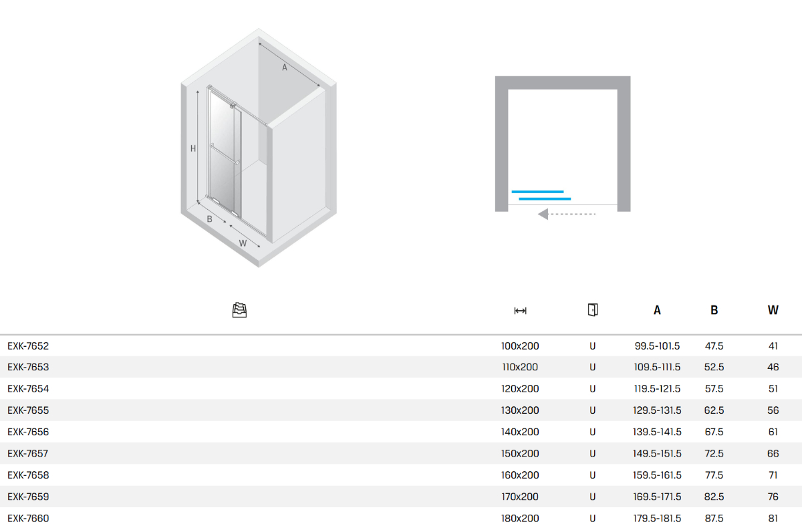Screen dimensions: 802x532
Task: Click size cell 140x200
Action: point(520,432)
